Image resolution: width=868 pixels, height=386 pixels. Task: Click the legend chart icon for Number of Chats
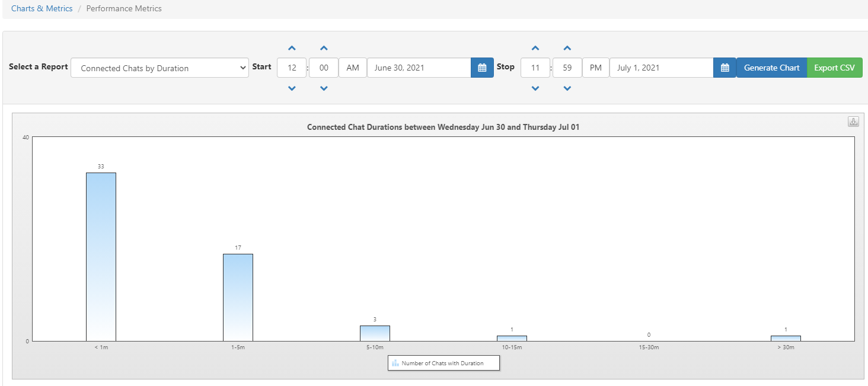click(x=395, y=363)
